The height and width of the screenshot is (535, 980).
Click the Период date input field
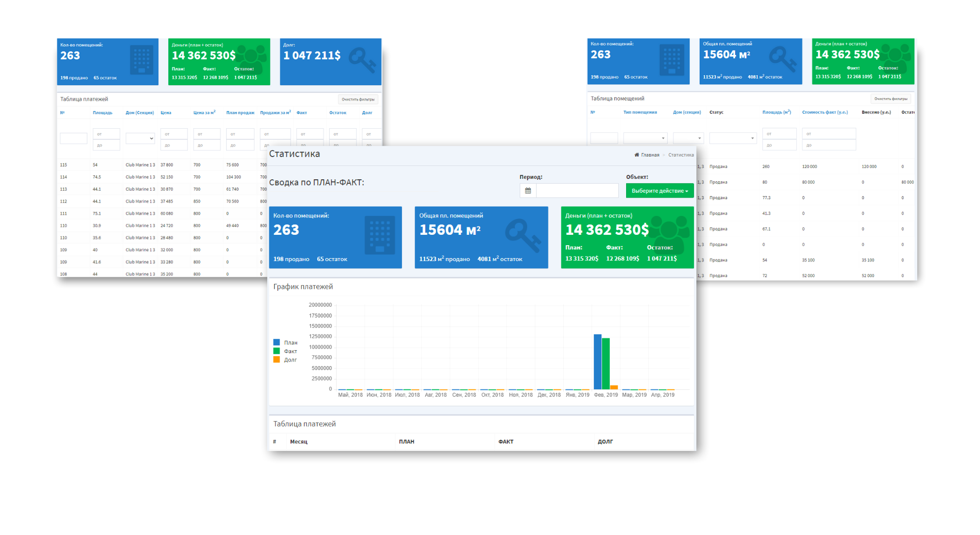[577, 191]
